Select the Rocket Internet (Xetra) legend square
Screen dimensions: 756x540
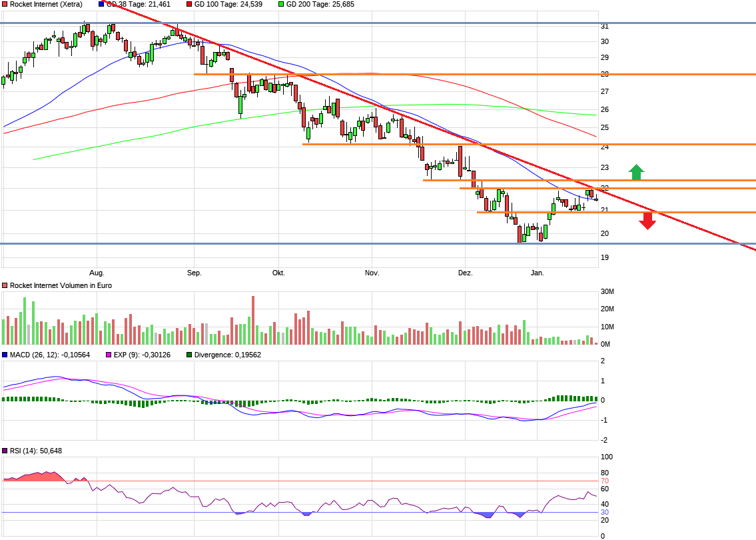pos(4,4)
